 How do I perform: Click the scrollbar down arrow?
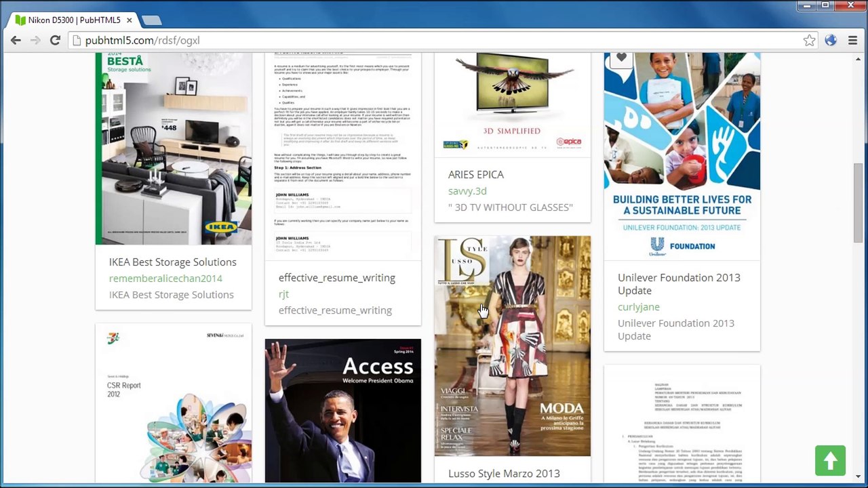tap(859, 476)
